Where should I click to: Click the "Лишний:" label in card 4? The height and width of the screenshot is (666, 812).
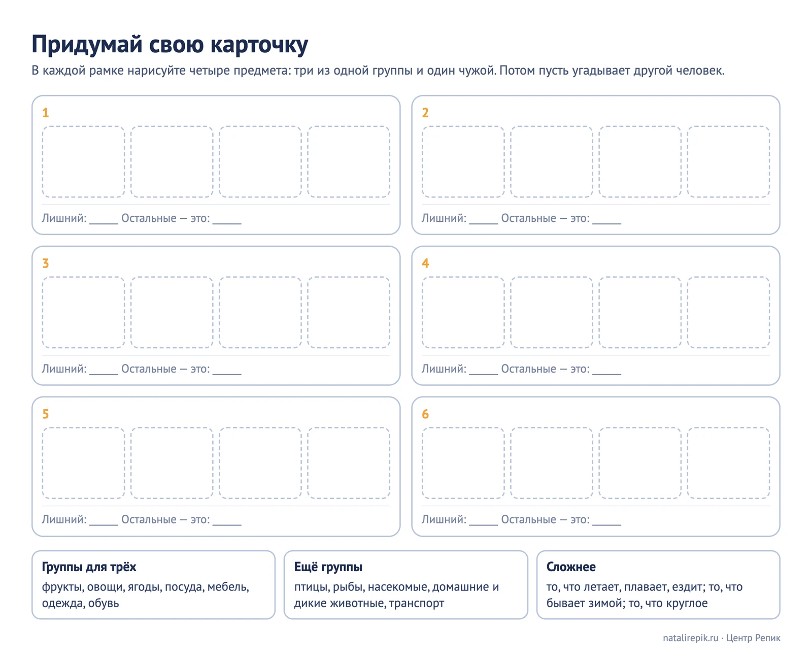(x=444, y=369)
